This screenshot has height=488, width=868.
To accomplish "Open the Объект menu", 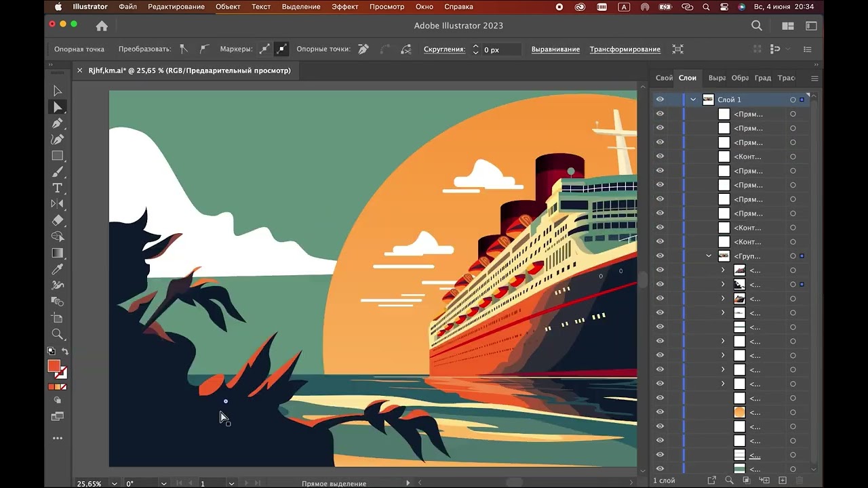I will coord(228,7).
